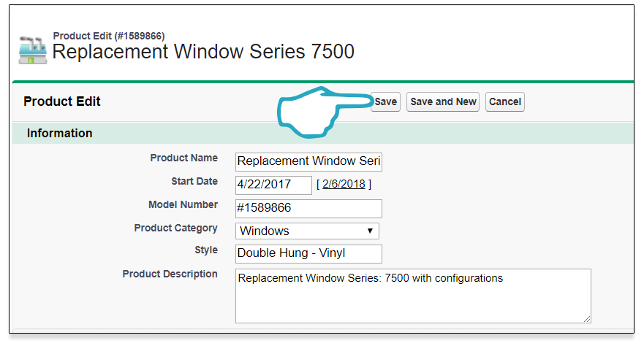This screenshot has height=346, width=644.
Task: Click the Product Category label
Action: point(175,228)
